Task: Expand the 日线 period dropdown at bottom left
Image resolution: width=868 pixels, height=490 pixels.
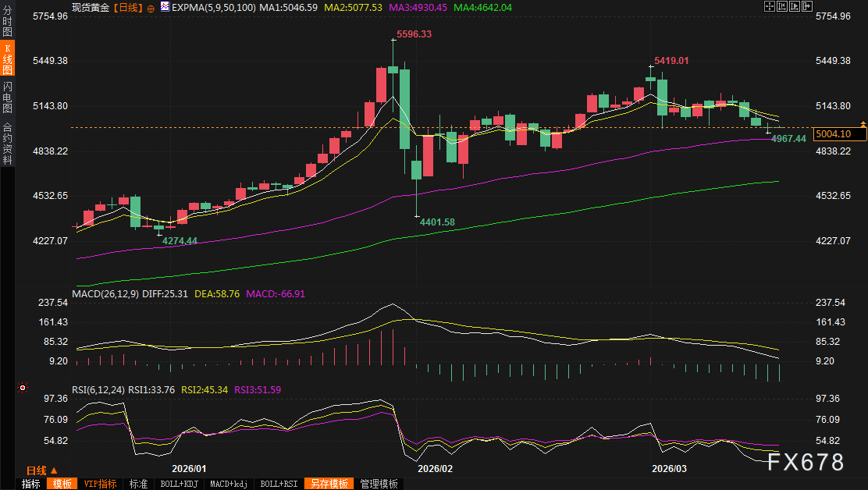Action: [x=41, y=470]
